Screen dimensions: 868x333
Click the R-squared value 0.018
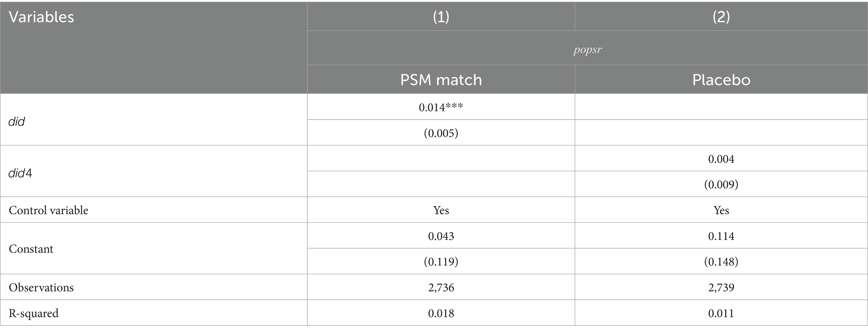[x=441, y=313]
